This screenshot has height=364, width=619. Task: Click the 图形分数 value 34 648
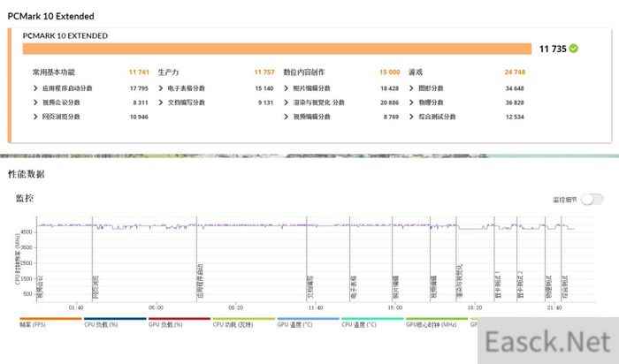click(x=515, y=88)
